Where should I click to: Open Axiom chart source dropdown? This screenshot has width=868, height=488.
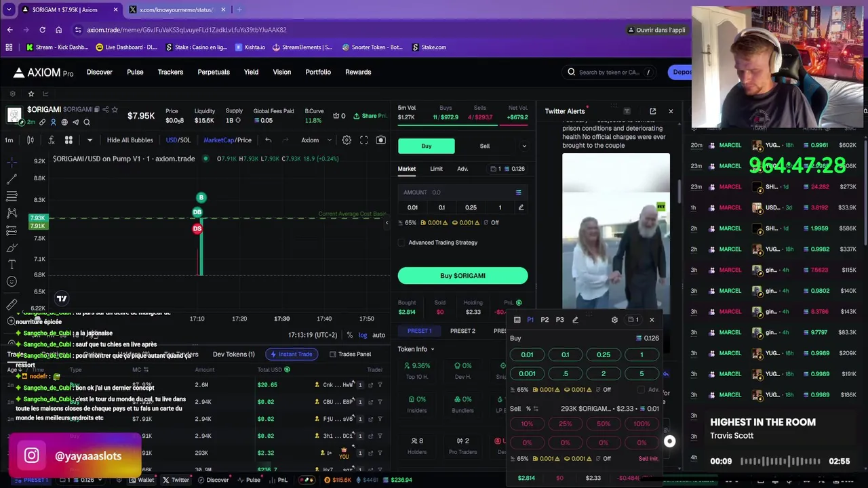[316, 140]
